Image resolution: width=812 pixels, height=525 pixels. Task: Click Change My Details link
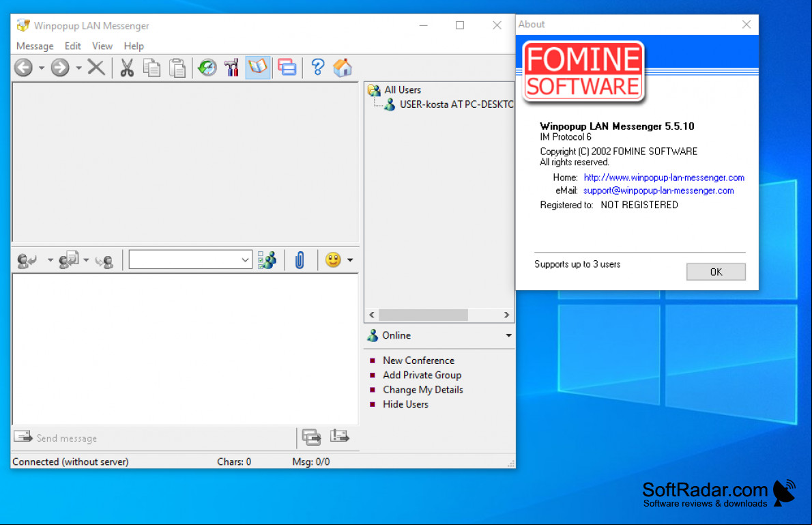(422, 389)
